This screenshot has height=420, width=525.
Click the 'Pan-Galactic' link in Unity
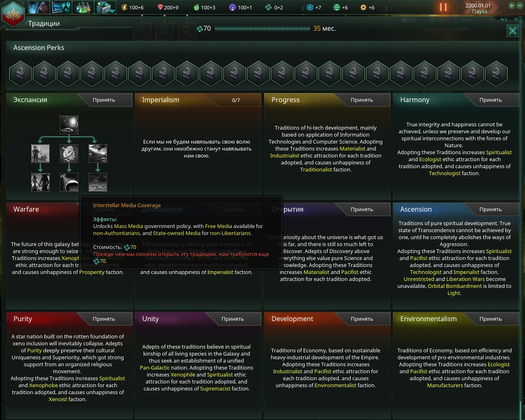point(155,367)
